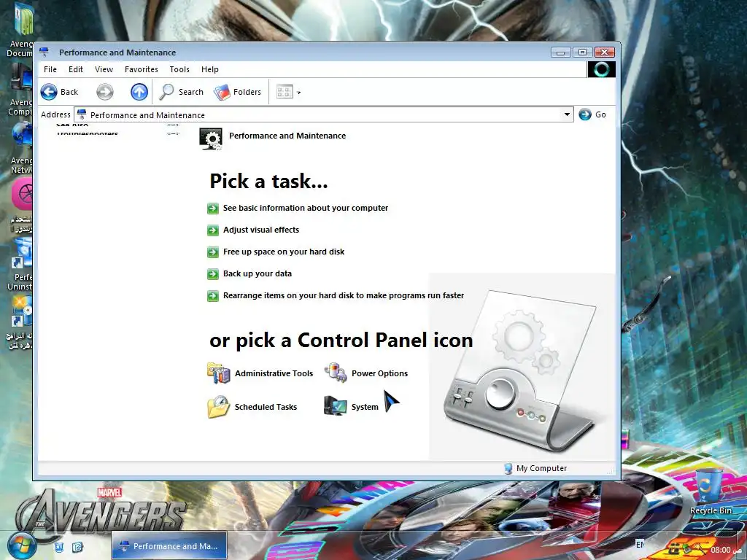Click green arrow beside Back up your data
This screenshot has width=747, height=560.
(213, 274)
